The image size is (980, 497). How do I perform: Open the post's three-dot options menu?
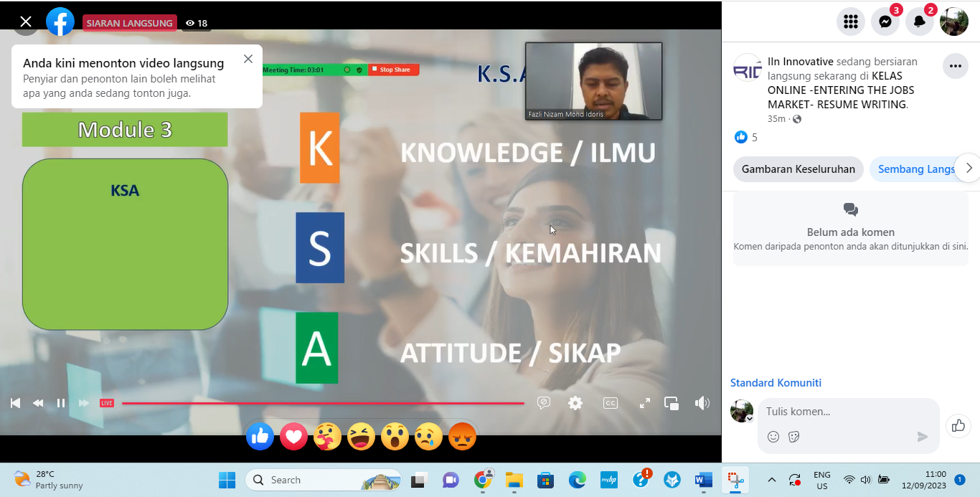[x=955, y=66]
